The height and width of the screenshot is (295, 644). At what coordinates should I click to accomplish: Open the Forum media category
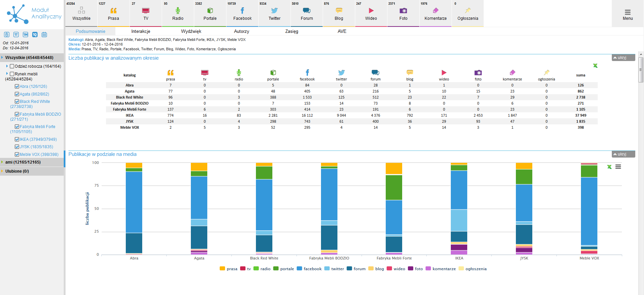[x=307, y=13]
